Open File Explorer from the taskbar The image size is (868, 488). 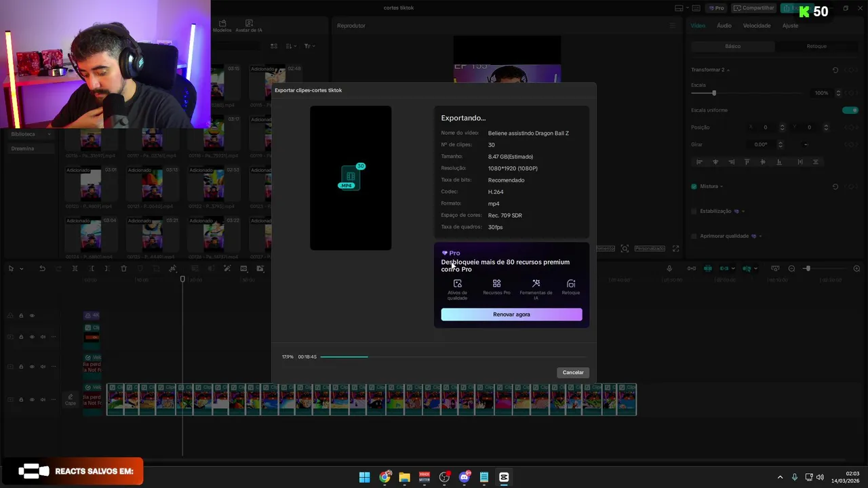point(404,477)
